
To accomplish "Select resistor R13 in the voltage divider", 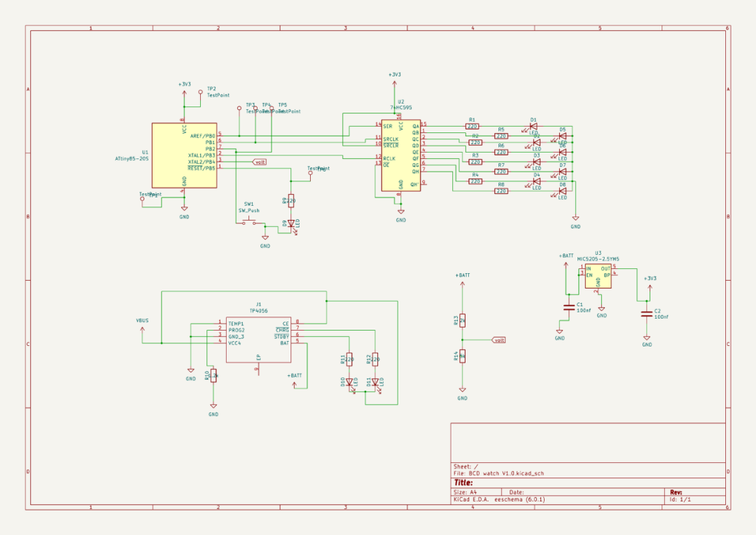I will pos(463,320).
